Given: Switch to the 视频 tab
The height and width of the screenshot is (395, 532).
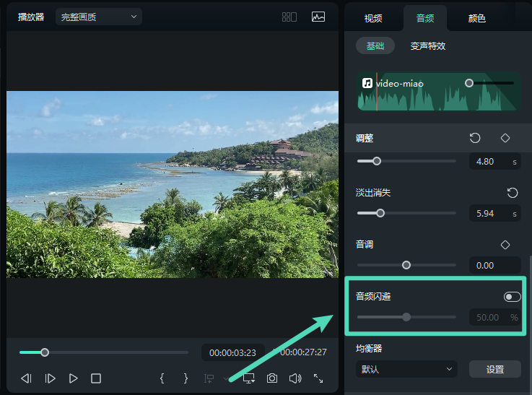Looking at the screenshot, I should tap(373, 18).
